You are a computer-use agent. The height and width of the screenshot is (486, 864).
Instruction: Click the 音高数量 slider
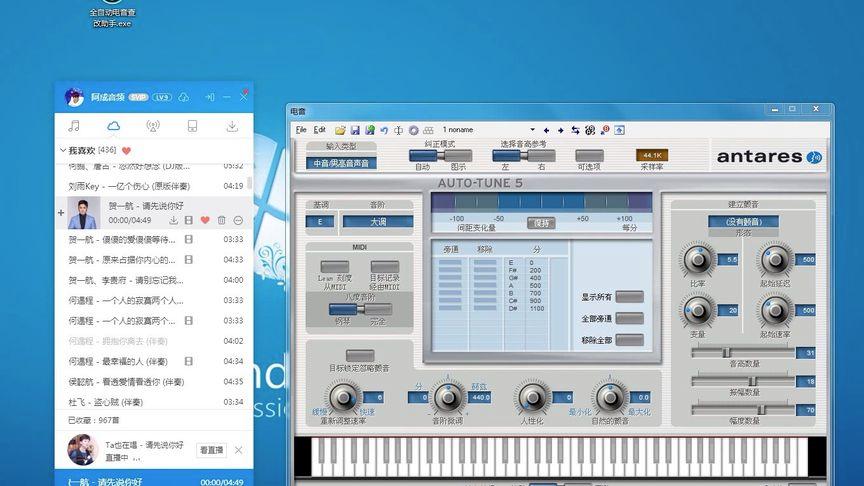(x=742, y=352)
